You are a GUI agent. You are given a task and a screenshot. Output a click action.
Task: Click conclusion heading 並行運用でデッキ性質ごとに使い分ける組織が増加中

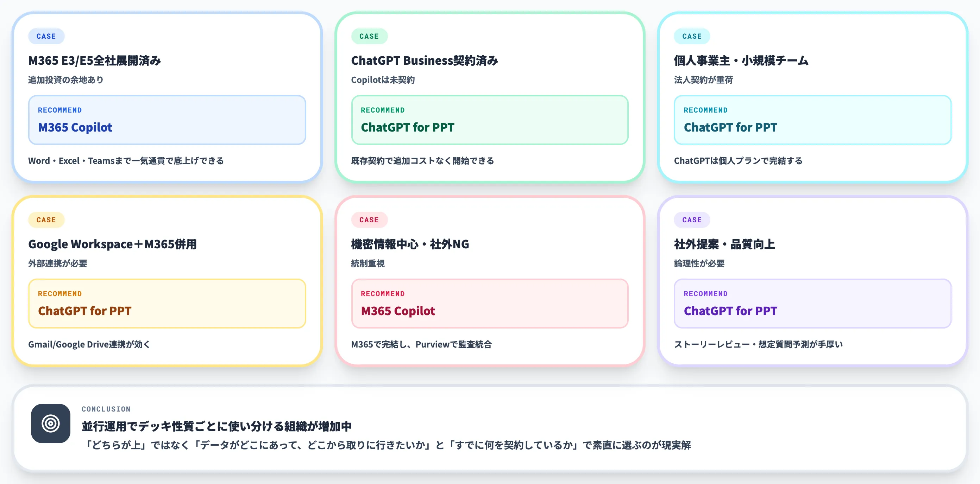click(216, 426)
